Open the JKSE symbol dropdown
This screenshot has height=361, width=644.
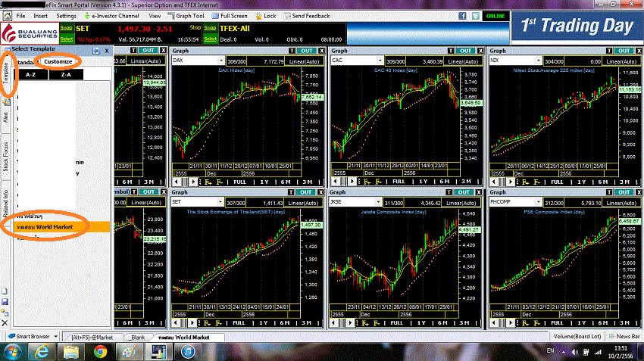tap(378, 202)
